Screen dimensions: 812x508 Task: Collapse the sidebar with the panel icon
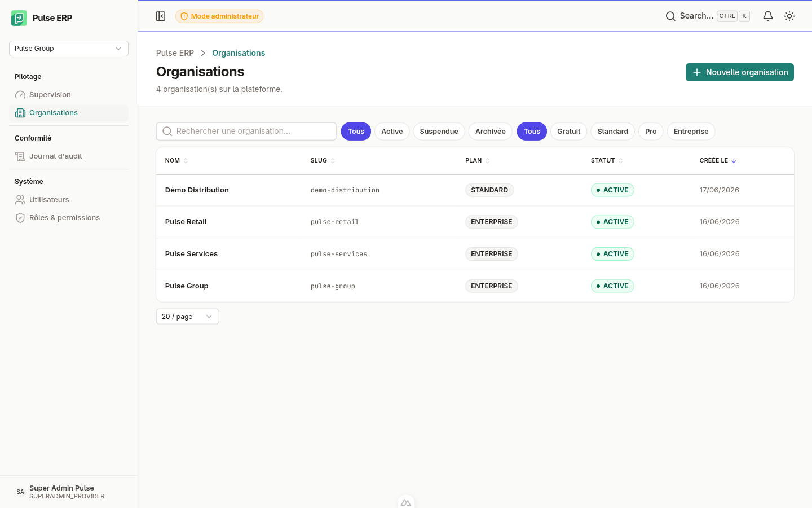click(x=161, y=16)
